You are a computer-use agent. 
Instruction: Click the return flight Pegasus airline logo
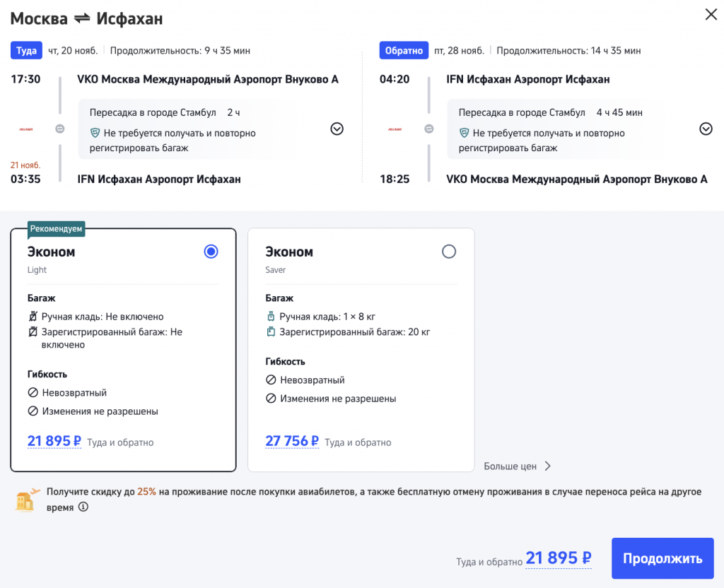[x=397, y=129]
